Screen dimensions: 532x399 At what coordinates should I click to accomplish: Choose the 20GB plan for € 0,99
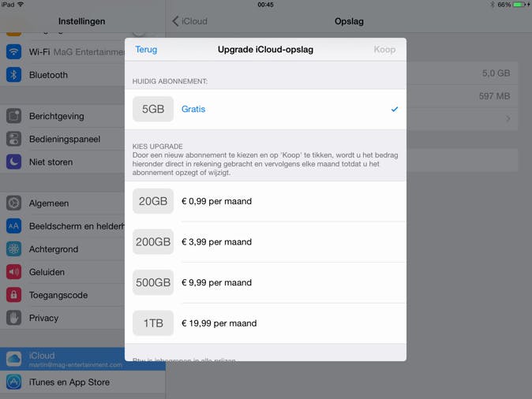[x=265, y=201]
